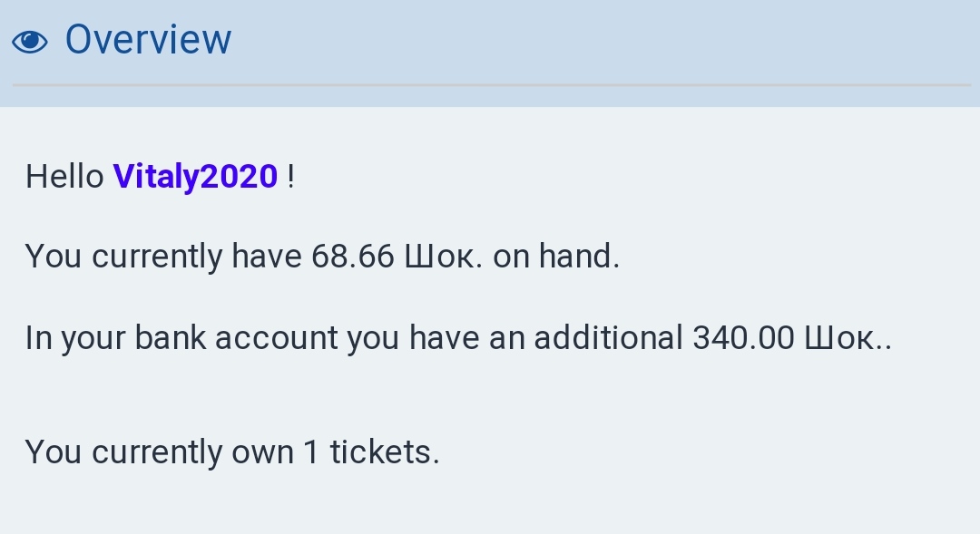Click the word Hello in greeting
Image resolution: width=980 pixels, height=534 pixels.
point(64,176)
